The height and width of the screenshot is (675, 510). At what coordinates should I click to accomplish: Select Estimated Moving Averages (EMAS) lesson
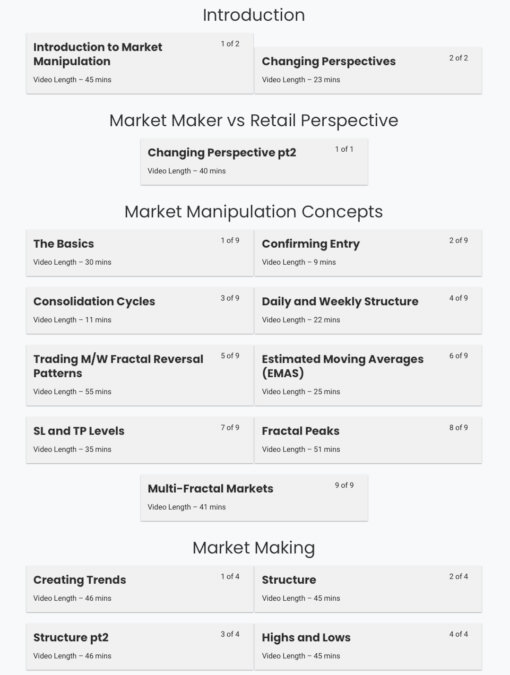coord(368,375)
